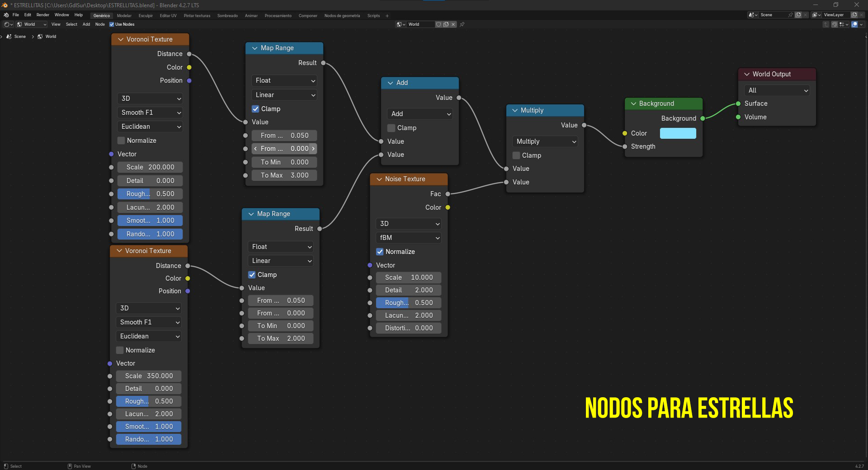Click the Background node Color swatch
This screenshot has height=470, width=868.
(678, 133)
